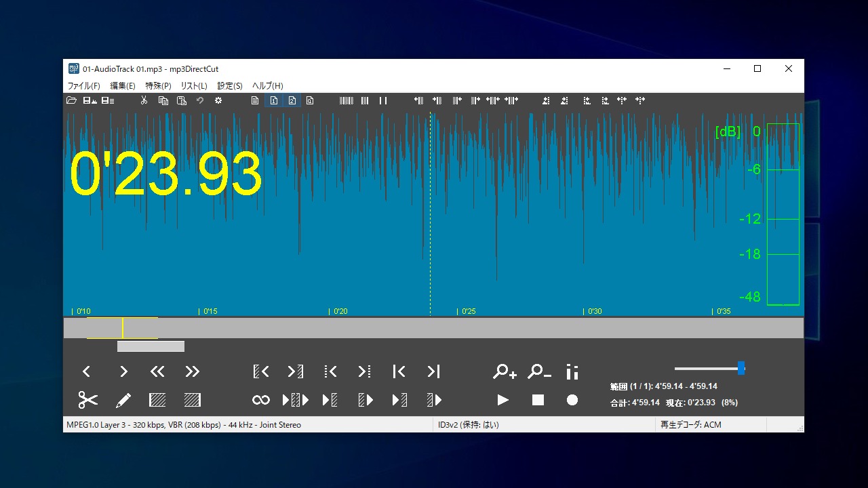
Task: Click the pencil edit button
Action: (x=123, y=400)
